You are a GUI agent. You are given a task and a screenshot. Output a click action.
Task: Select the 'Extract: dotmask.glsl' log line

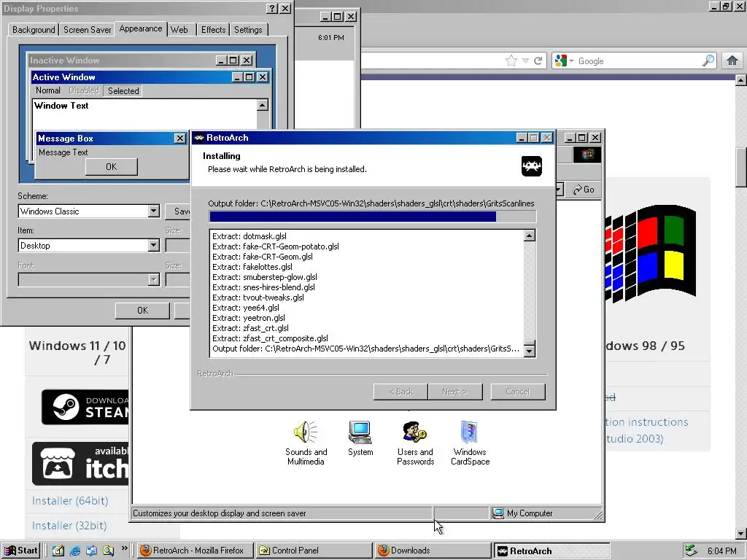pos(249,236)
